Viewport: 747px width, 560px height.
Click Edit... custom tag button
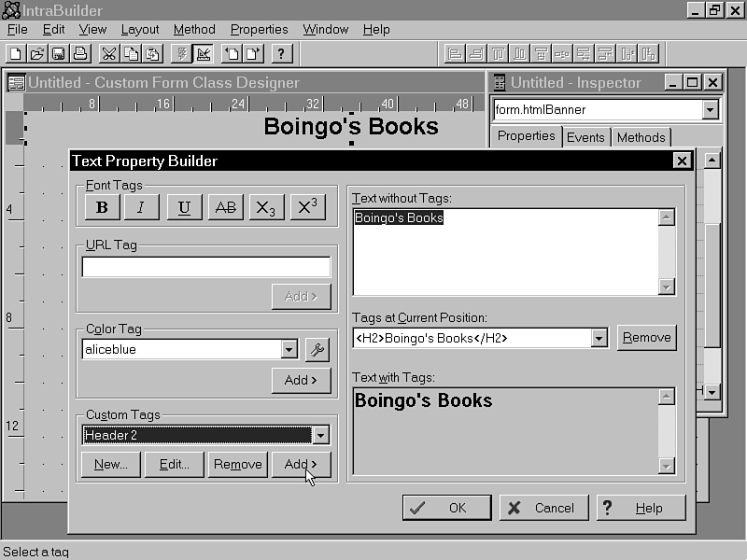[175, 464]
